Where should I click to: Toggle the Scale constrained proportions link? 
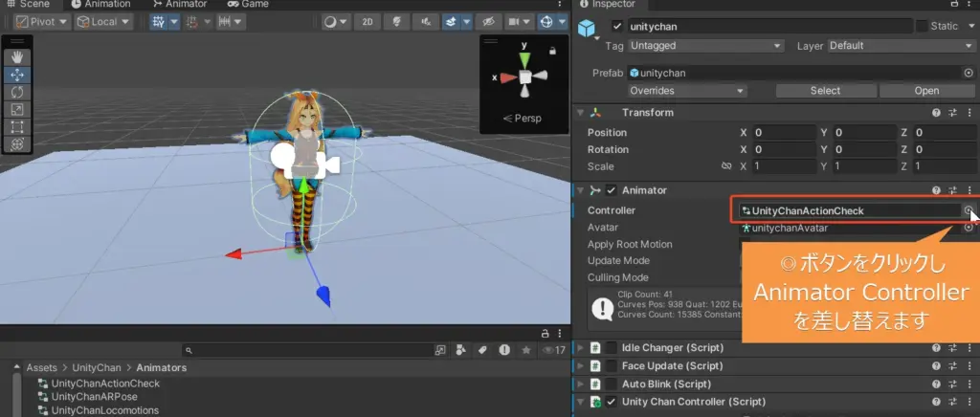726,166
